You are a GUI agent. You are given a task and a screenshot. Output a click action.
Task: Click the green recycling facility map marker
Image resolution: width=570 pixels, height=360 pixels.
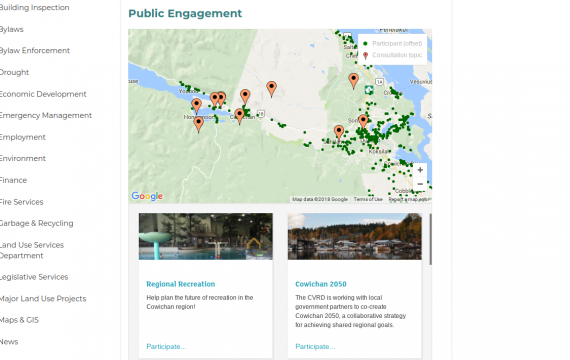(369, 89)
